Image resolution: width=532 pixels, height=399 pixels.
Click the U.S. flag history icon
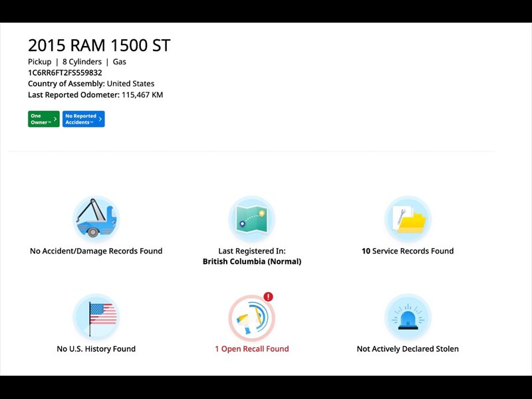96,317
